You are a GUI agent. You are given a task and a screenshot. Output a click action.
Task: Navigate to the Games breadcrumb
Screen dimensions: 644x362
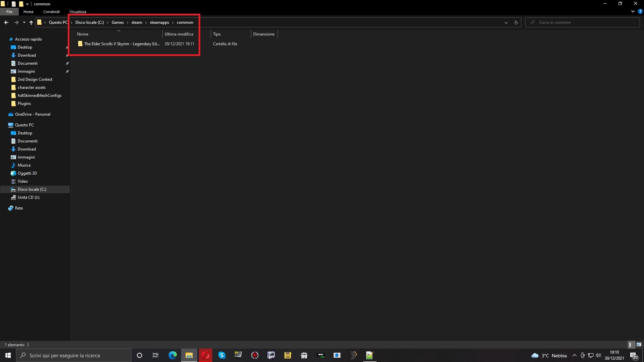click(x=118, y=22)
